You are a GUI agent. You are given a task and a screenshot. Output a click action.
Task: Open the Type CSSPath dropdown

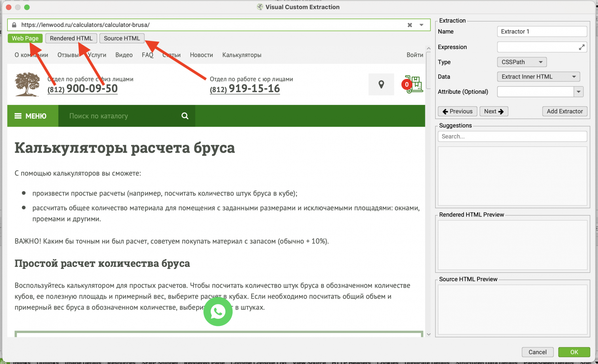522,62
